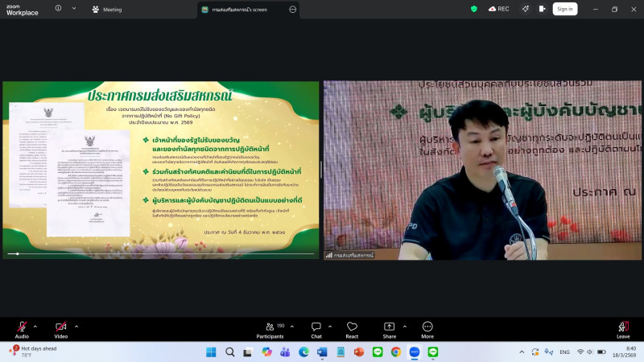Viewport: 644px width, 362px height.
Task: Open the More options menu
Action: 427,328
